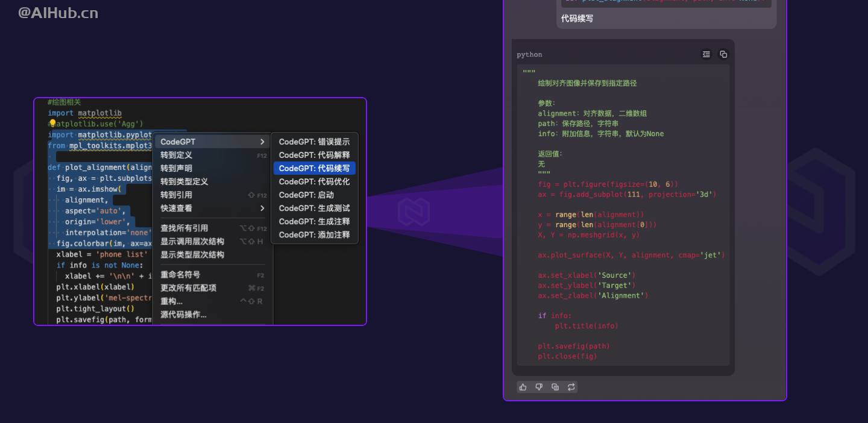Open 源代码操作... menu item
868x423 pixels.
pyautogui.click(x=212, y=314)
